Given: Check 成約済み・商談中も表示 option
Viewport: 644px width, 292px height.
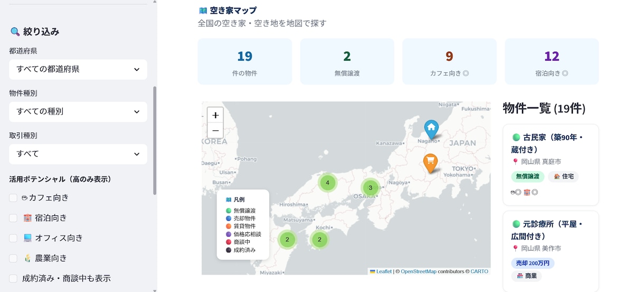Looking at the screenshot, I should [x=13, y=278].
